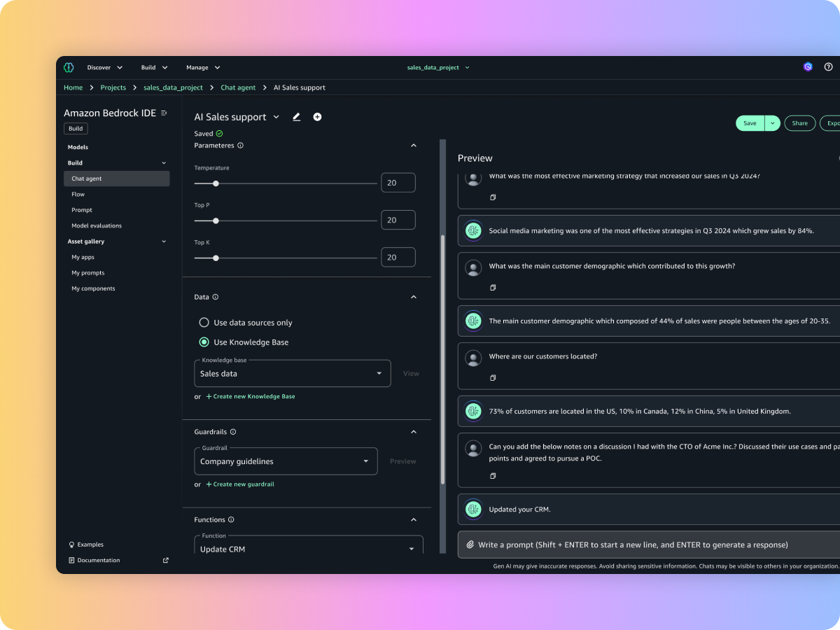
Task: Click the pencil edit name icon
Action: click(296, 117)
